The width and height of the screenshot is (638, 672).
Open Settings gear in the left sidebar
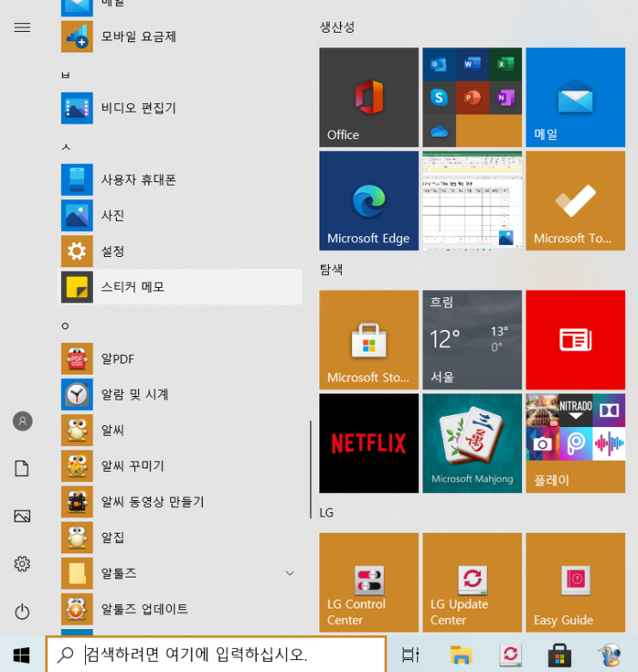coord(22,564)
